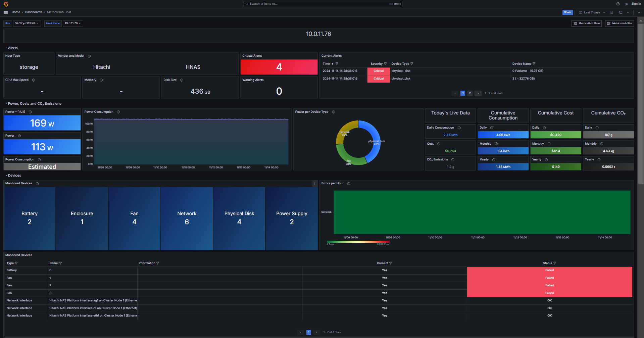Filter the Status column in Monitored Devices
Image resolution: width=644 pixels, height=338 pixels.
click(555, 263)
